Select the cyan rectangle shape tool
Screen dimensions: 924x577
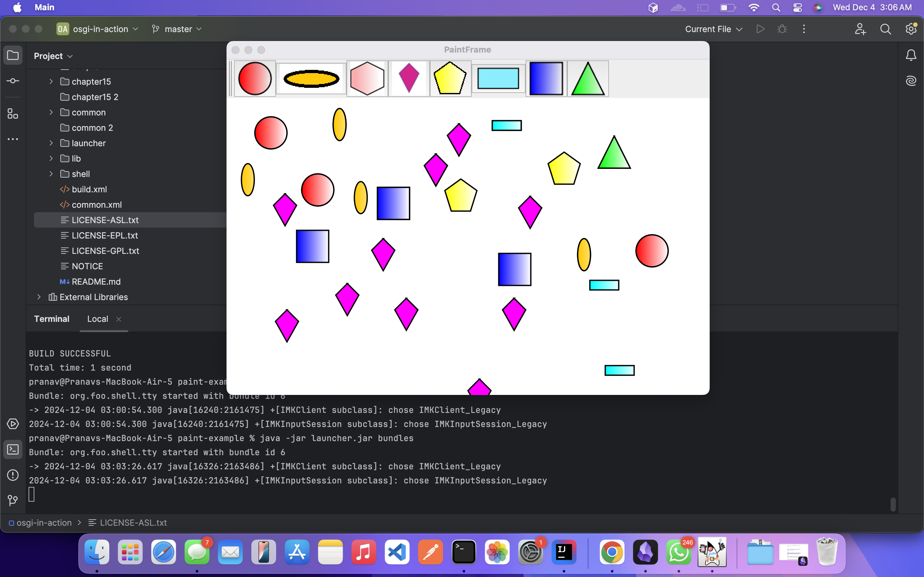[x=498, y=79]
